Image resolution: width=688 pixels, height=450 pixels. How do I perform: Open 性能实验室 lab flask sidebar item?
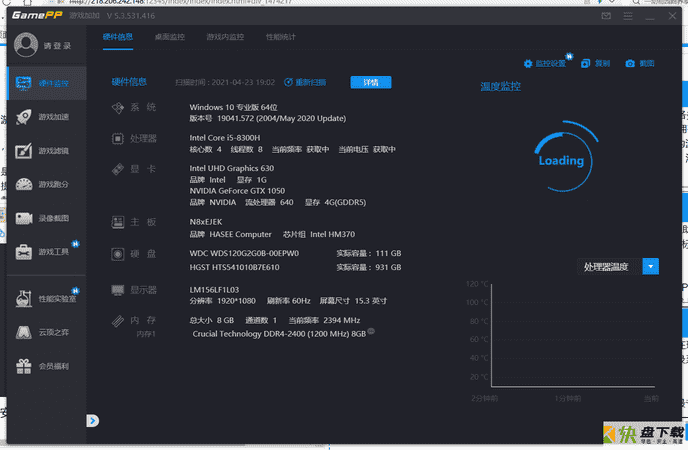coord(47,299)
